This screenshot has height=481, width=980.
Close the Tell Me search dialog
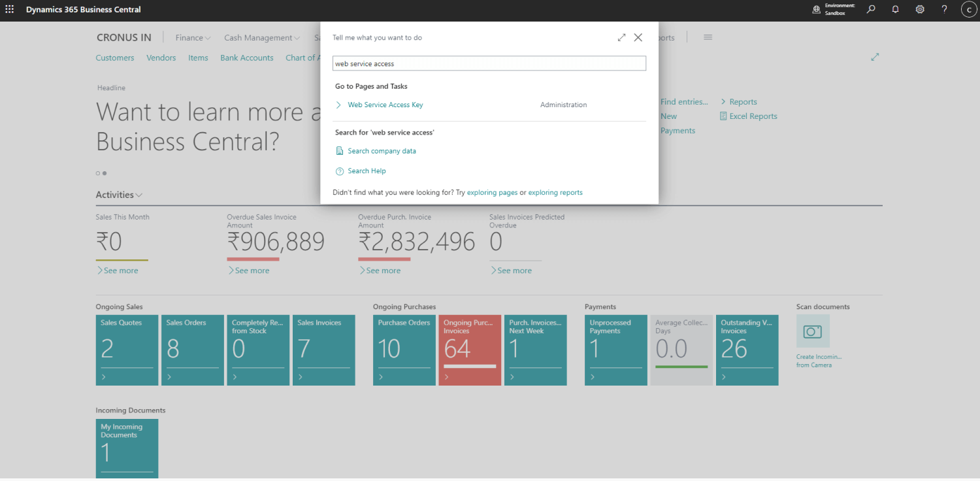638,38
